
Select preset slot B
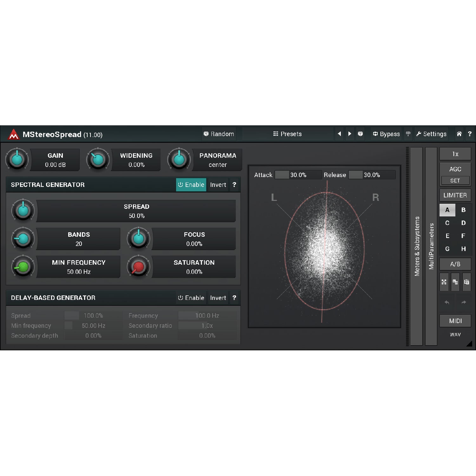[x=463, y=210]
